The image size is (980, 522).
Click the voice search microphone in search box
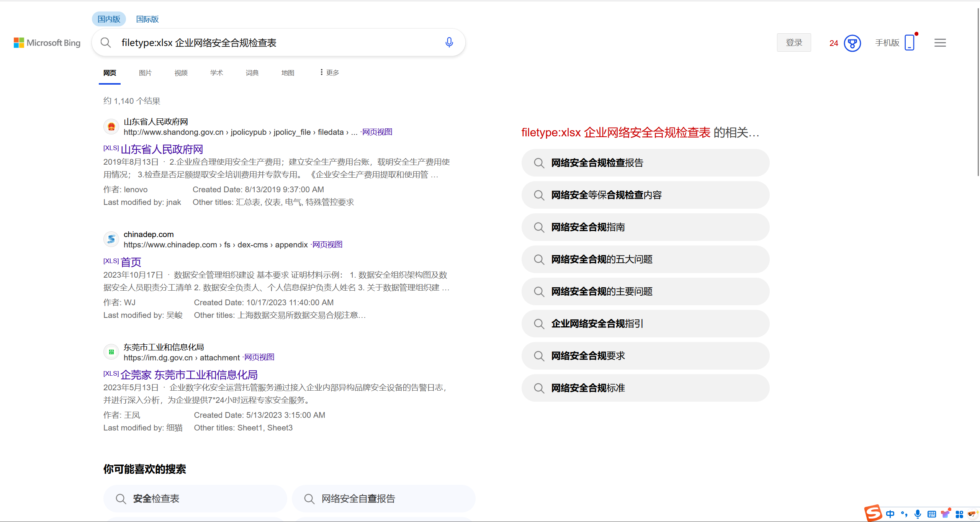(x=448, y=43)
